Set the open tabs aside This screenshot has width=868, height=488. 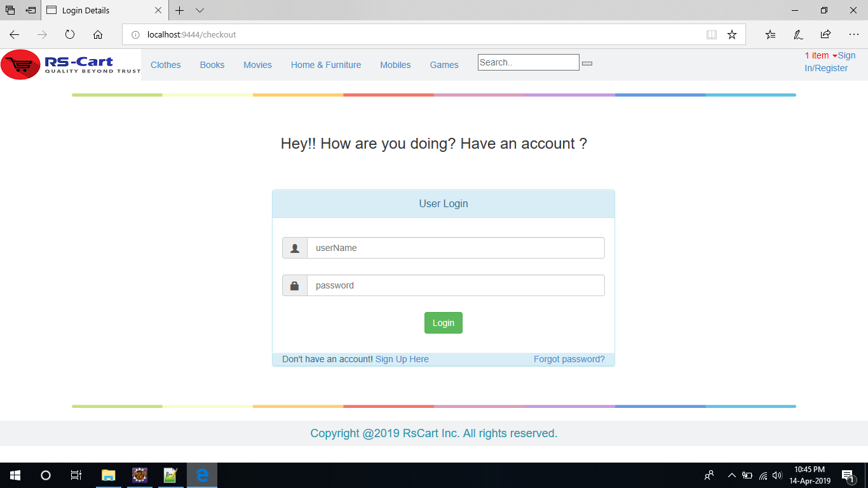coord(31,10)
